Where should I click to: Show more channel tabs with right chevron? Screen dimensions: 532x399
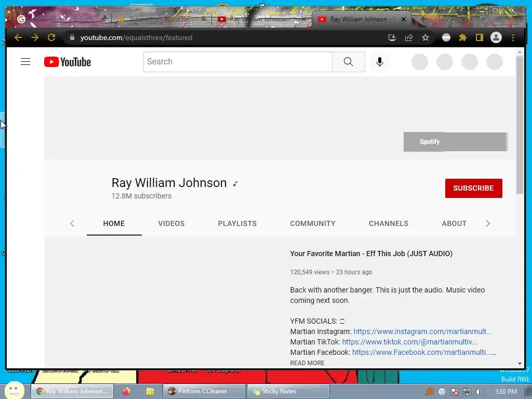pyautogui.click(x=488, y=223)
